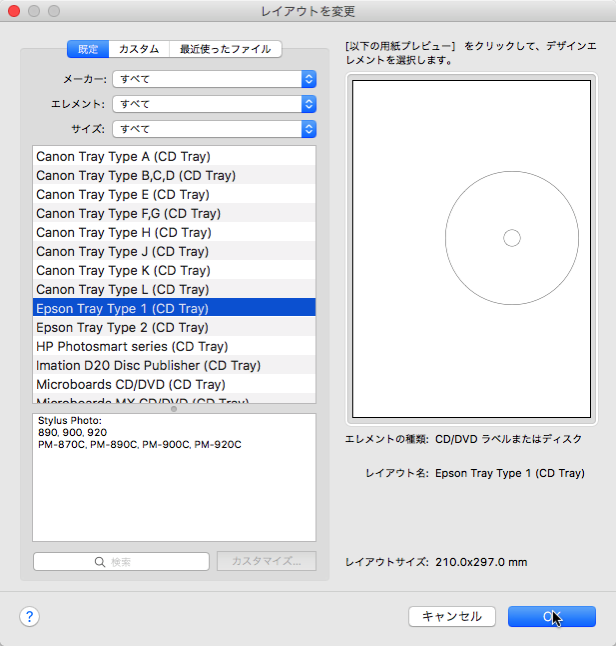Select Epson Tray Type 2 (CD Tray)
Screen dimensions: 616x646
tap(174, 327)
